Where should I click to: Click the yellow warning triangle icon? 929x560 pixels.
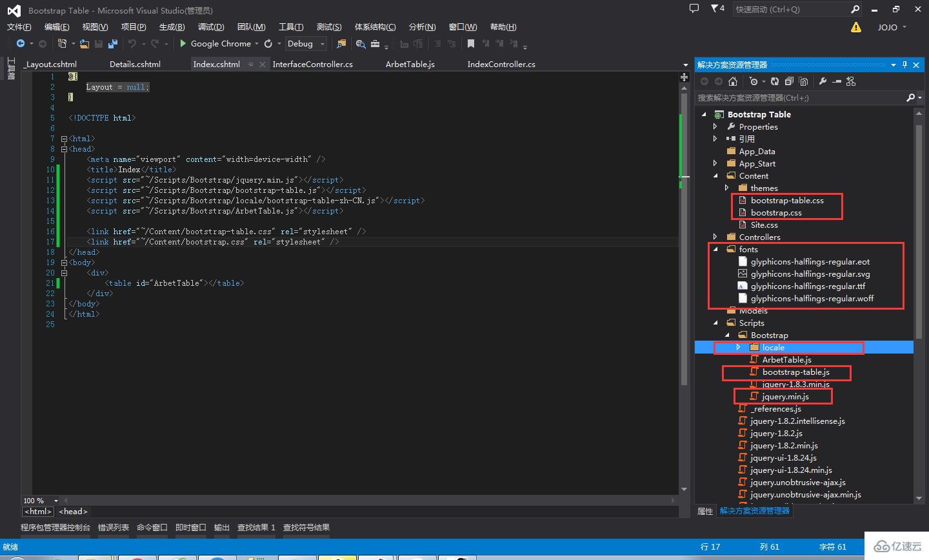pos(855,27)
